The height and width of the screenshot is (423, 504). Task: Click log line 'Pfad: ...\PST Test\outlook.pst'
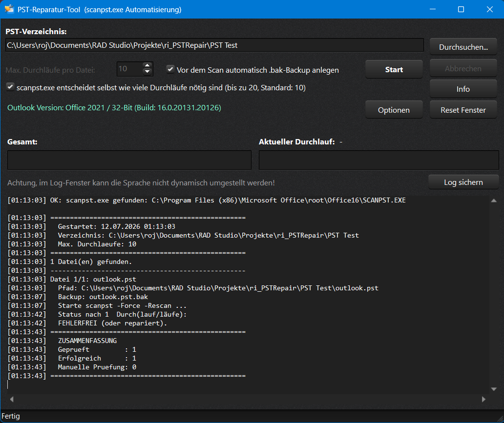click(218, 288)
